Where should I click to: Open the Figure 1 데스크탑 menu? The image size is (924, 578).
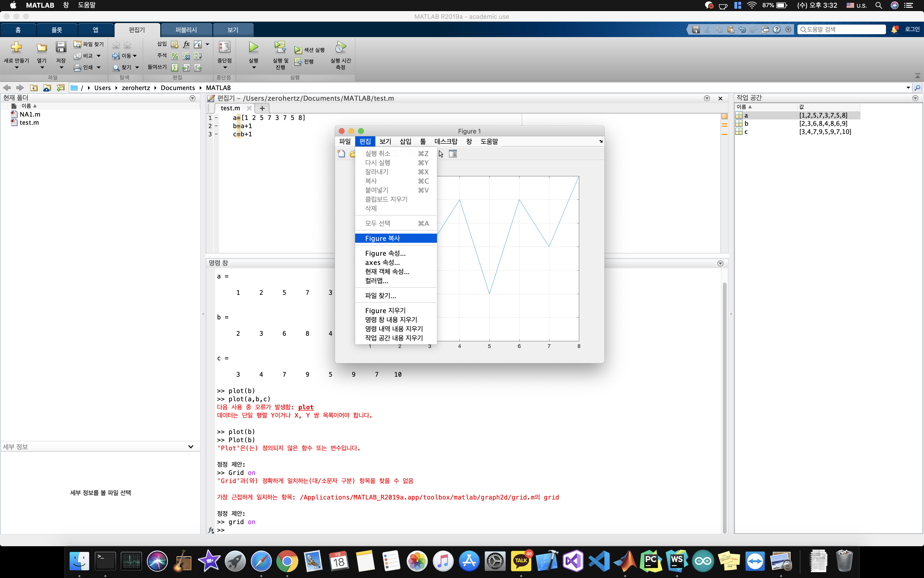click(446, 141)
